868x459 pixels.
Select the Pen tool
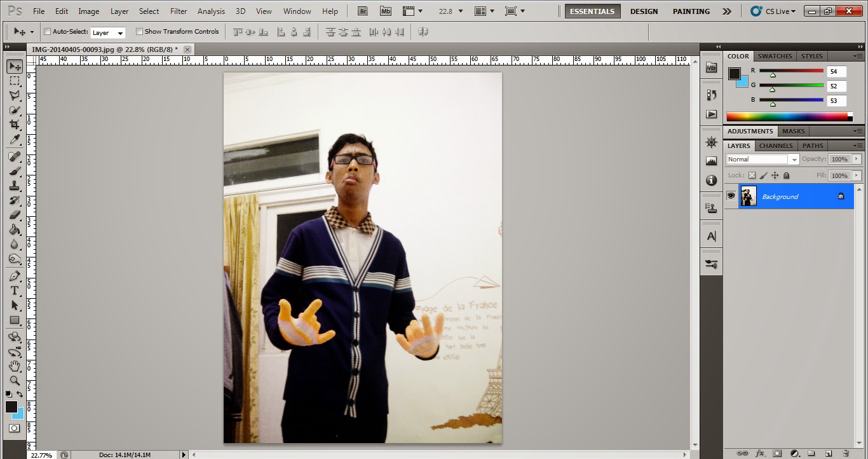coord(15,276)
